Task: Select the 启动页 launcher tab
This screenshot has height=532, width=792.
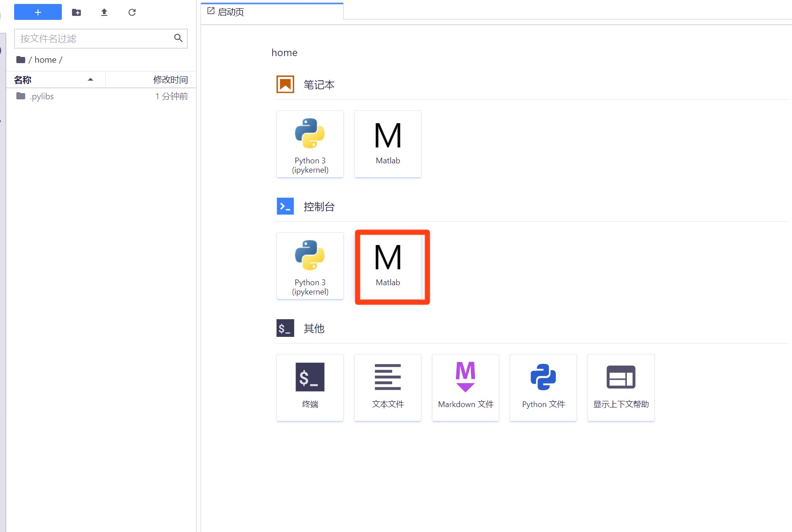Action: (x=231, y=12)
